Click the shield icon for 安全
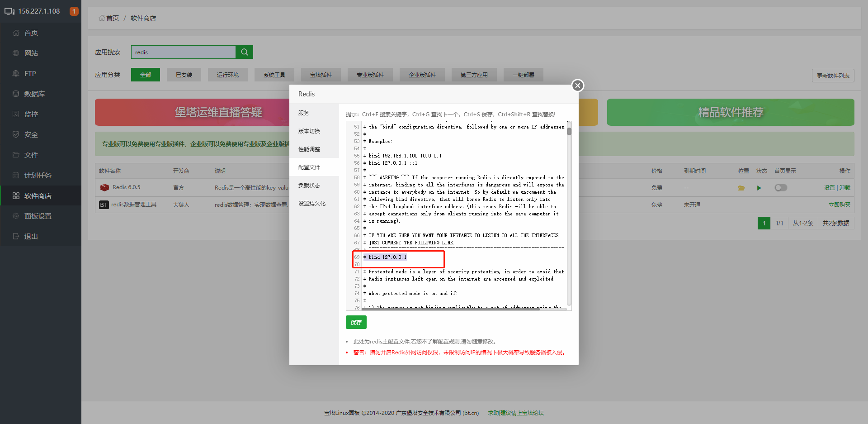Screen dimensions: 868x424 tap(16, 134)
